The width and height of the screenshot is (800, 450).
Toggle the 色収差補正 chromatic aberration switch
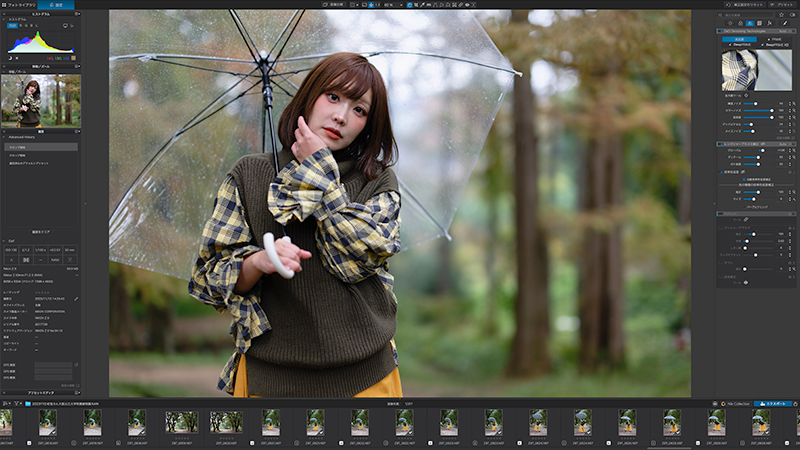(721, 172)
